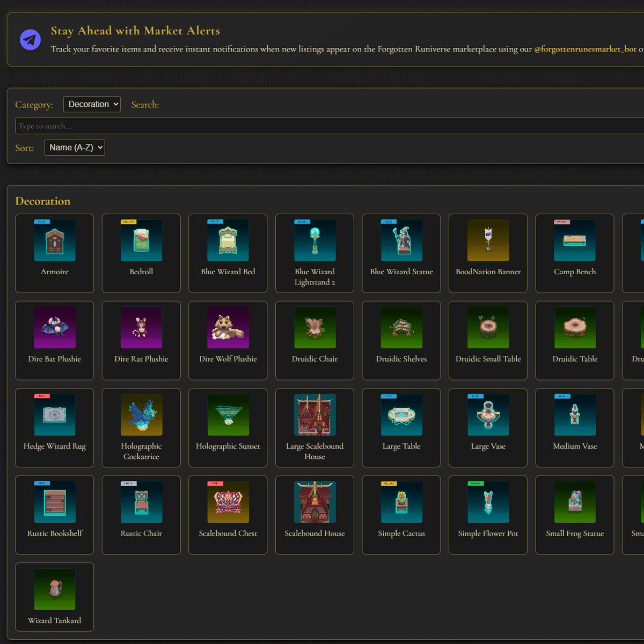Select the Druidic Chair icon
Screen dimensions: 644x644
pos(314,327)
